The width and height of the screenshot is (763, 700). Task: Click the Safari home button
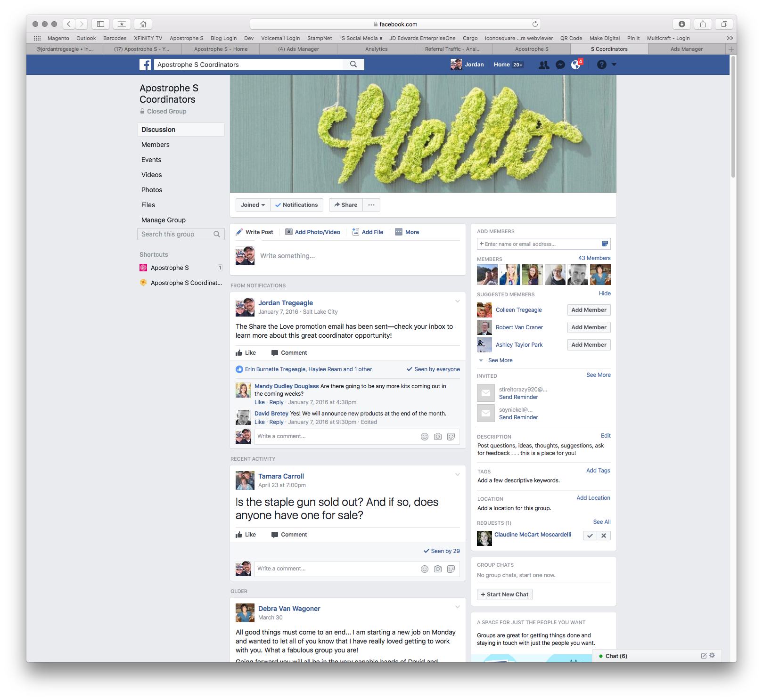(143, 24)
